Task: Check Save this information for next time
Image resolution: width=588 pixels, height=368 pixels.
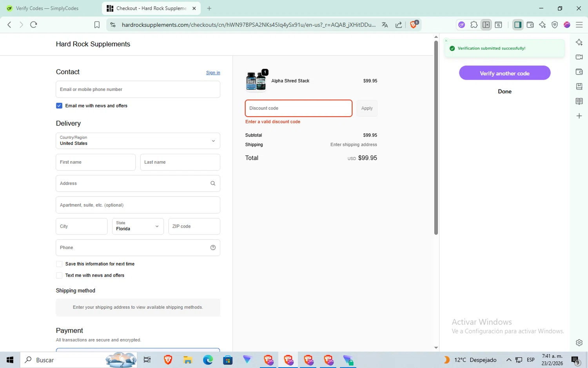Action: pos(59,264)
